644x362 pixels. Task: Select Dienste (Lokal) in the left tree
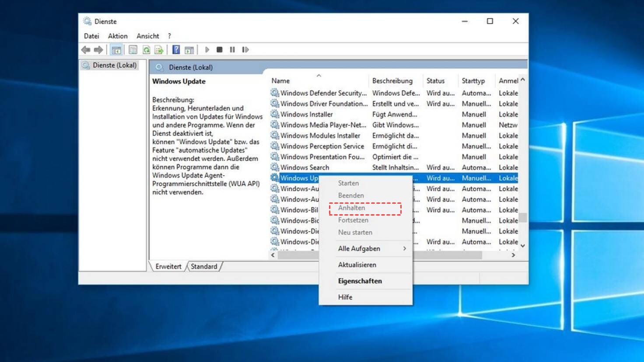click(114, 65)
